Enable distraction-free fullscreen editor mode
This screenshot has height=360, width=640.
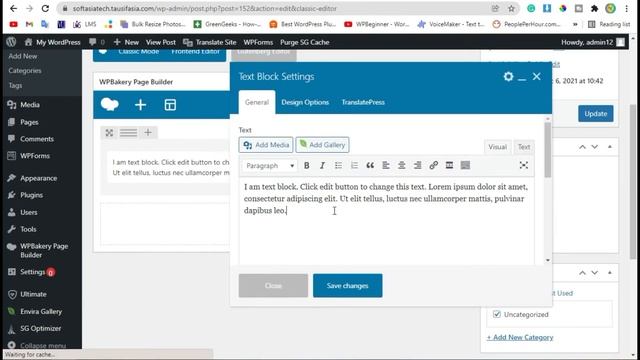[524, 165]
